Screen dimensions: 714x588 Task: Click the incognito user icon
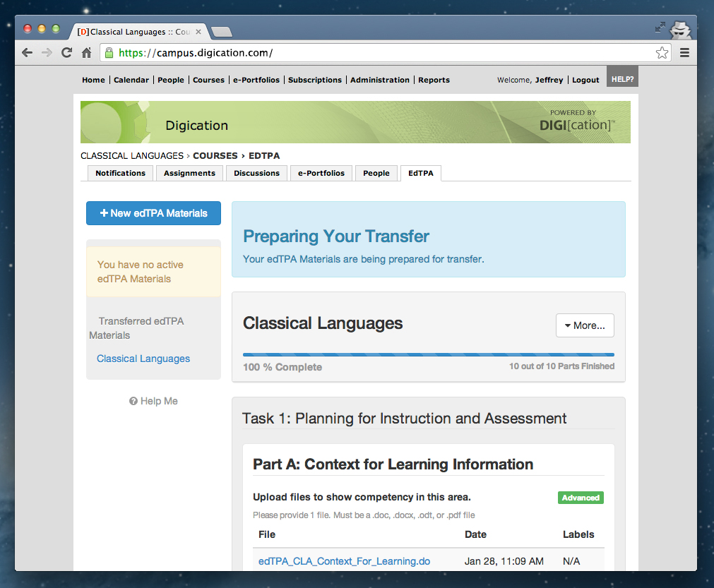pos(680,30)
